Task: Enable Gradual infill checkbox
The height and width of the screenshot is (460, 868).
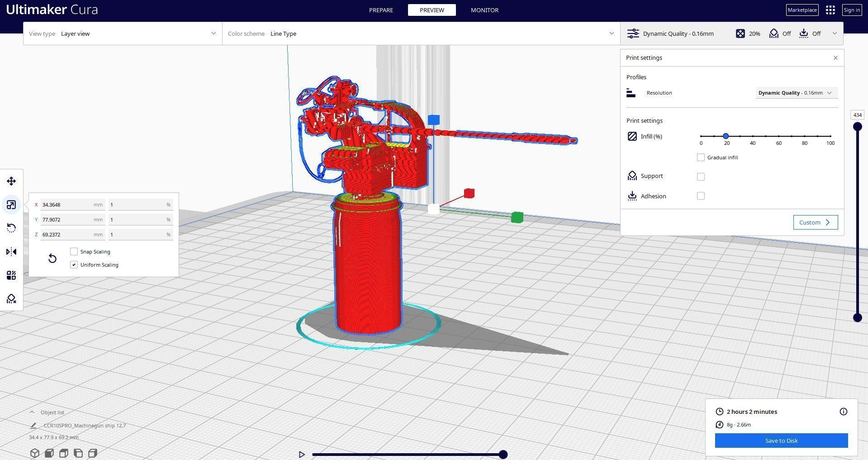Action: 701,158
